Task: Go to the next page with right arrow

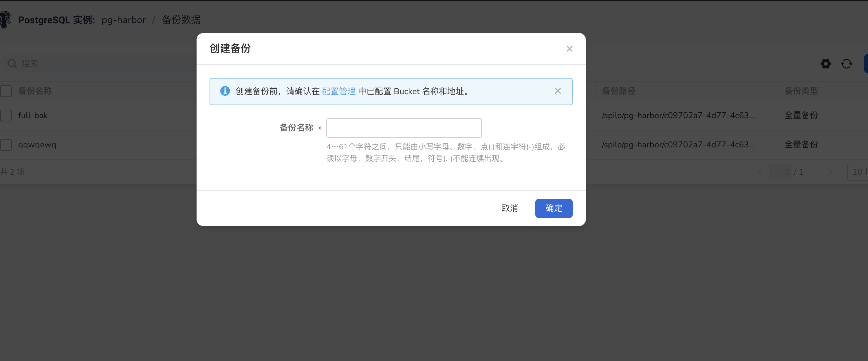Action: tap(831, 172)
